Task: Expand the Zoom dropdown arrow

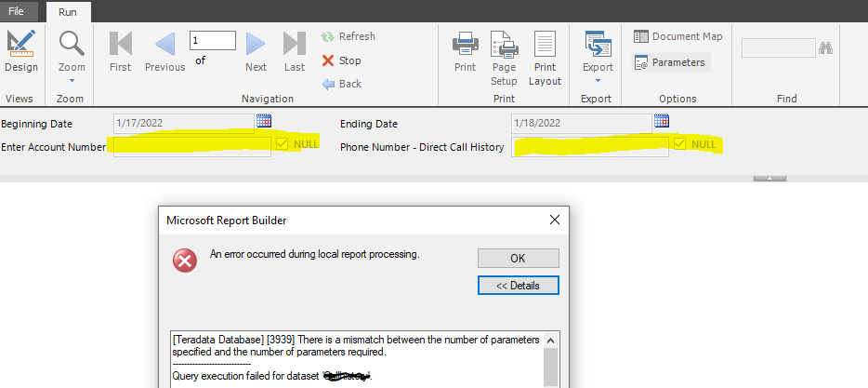Action: (72, 80)
